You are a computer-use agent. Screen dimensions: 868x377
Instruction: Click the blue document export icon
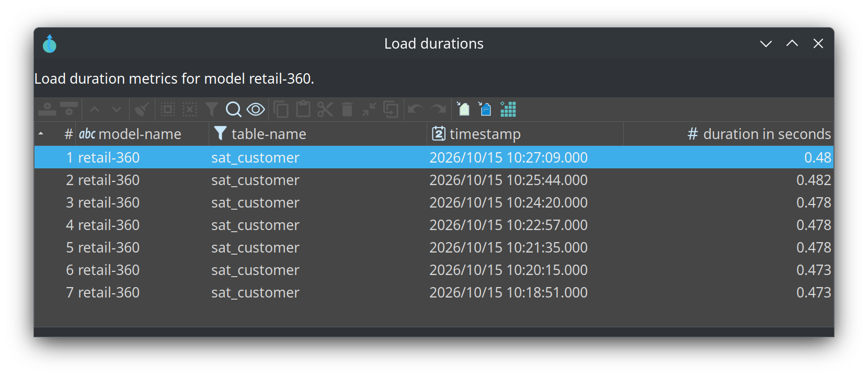coord(485,109)
